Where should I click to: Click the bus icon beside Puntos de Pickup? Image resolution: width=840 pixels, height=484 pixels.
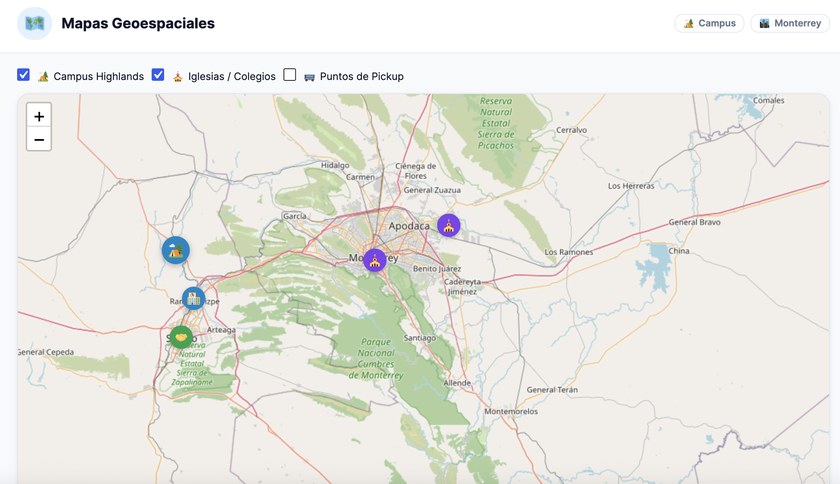[309, 77]
